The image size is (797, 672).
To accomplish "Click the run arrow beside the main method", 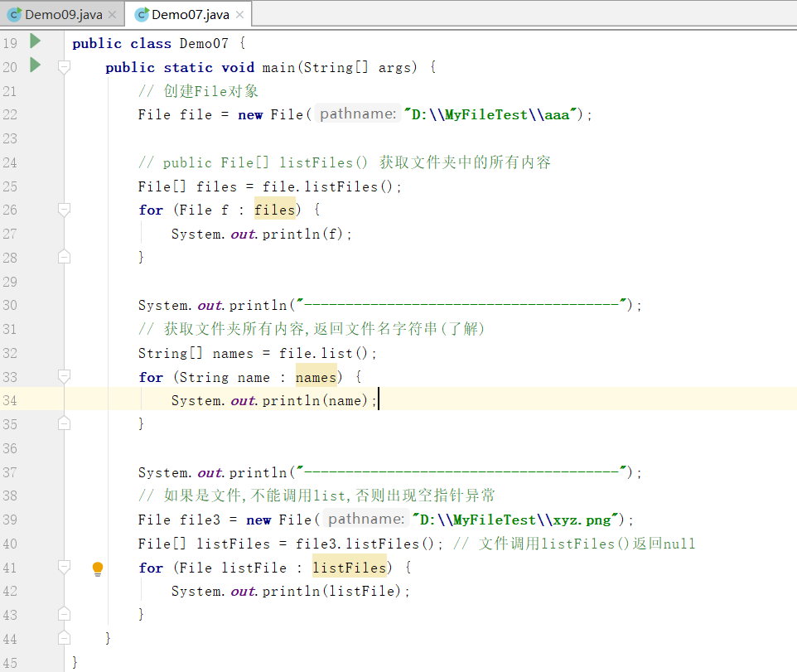I will pos(35,65).
